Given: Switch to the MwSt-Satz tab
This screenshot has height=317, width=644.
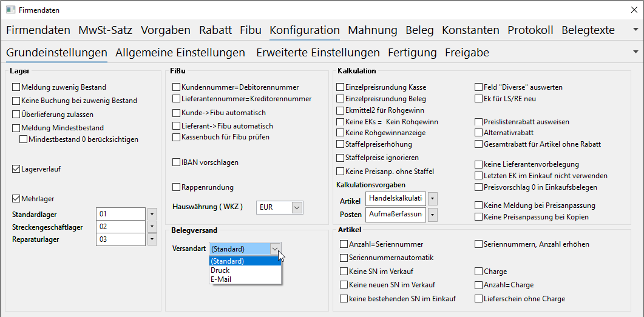Looking at the screenshot, I should [x=106, y=30].
